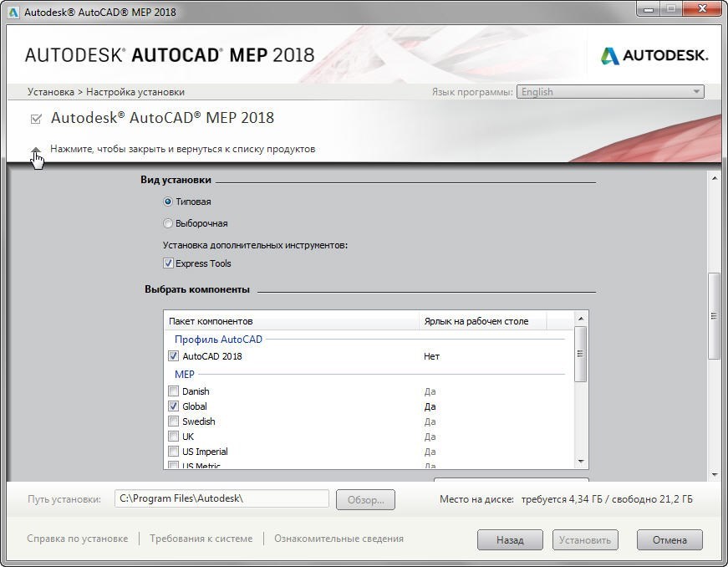728x567 pixels.
Task: Click the AutoCAD app icon in title bar
Action: (13, 12)
